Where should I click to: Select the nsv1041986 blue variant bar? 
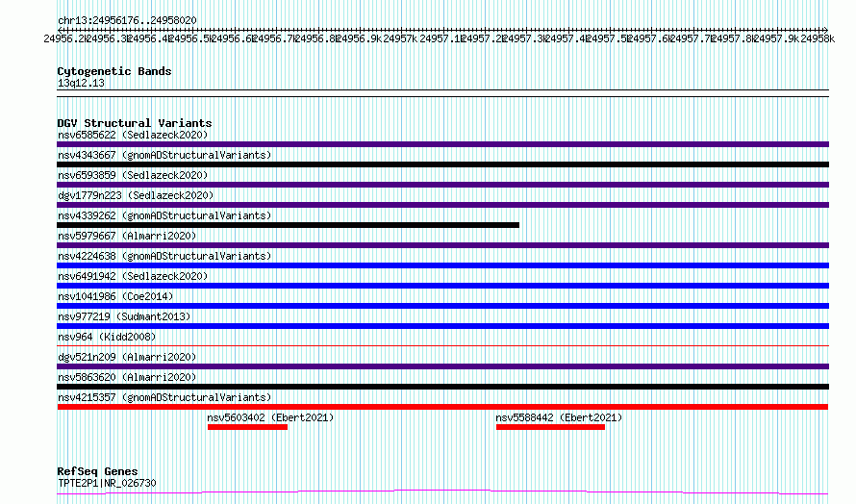(x=442, y=306)
